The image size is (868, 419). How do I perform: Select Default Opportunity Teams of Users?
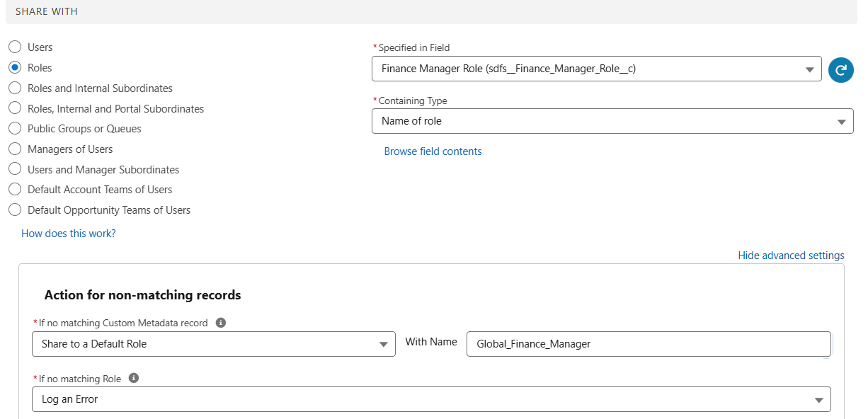pos(15,209)
